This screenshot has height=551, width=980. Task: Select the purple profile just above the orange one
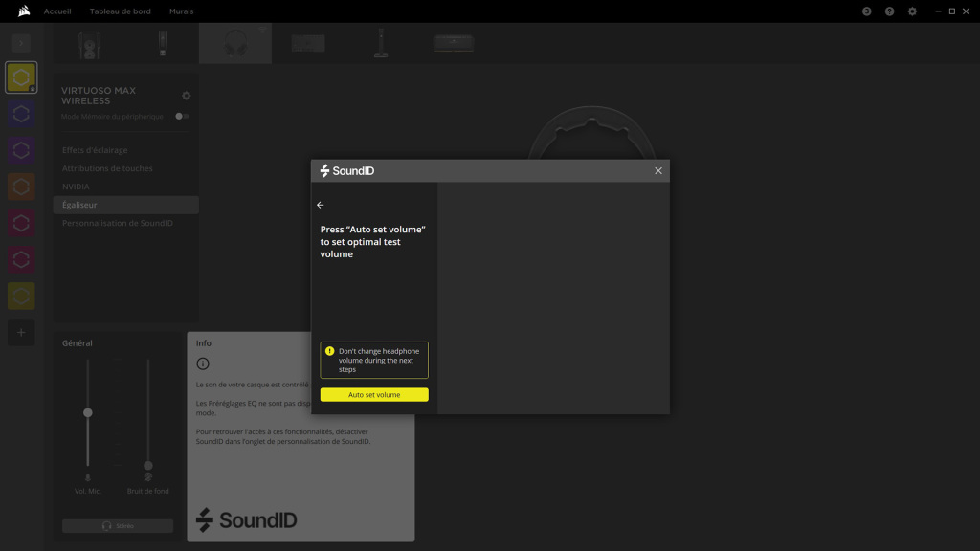[x=21, y=150]
